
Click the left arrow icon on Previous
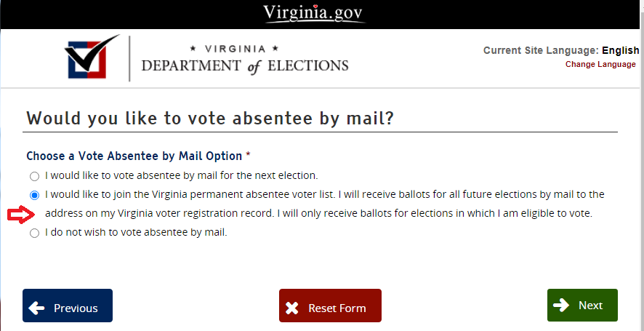36,308
